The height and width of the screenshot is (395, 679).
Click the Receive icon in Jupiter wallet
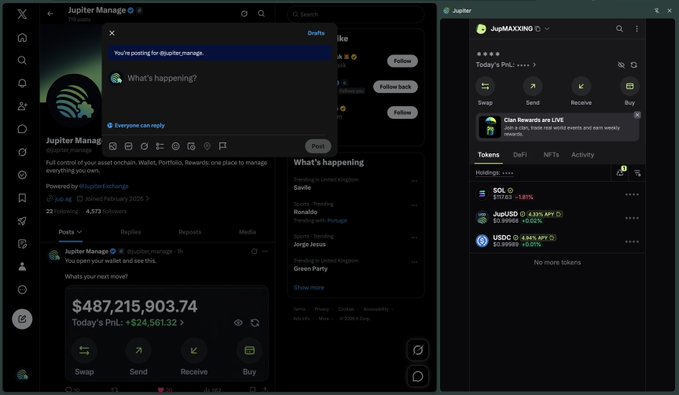581,87
